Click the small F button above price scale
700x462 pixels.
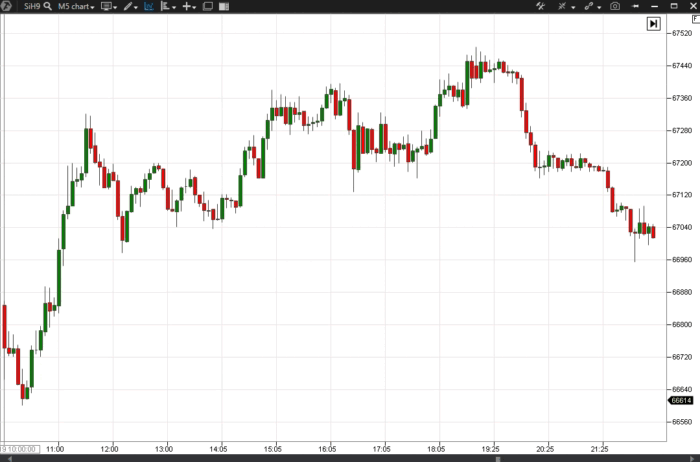coord(696,19)
